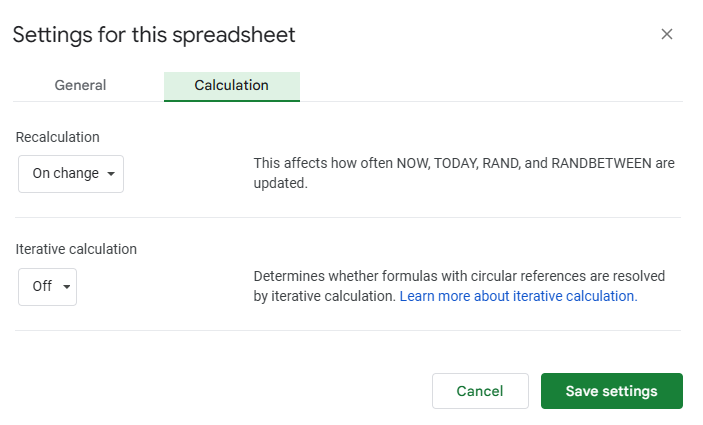
Task: Open the Recalculation 'On change' dropdown
Action: (x=71, y=174)
